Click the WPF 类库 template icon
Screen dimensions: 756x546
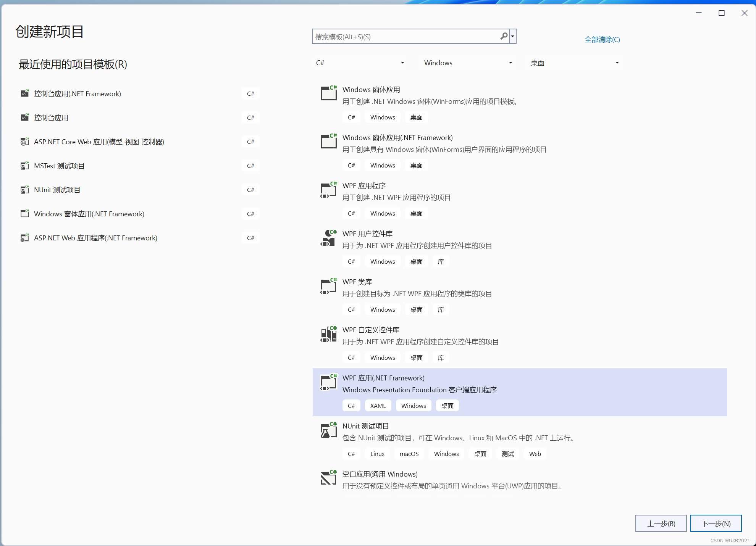(x=329, y=286)
